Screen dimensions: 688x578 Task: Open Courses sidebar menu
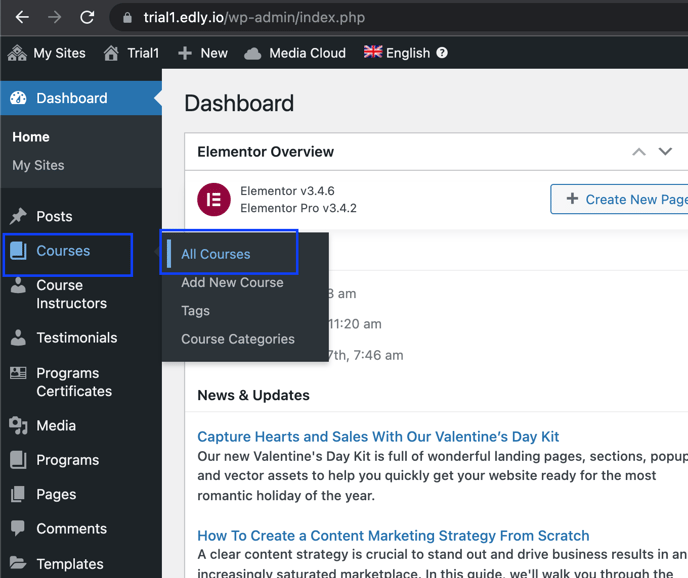[x=63, y=251]
